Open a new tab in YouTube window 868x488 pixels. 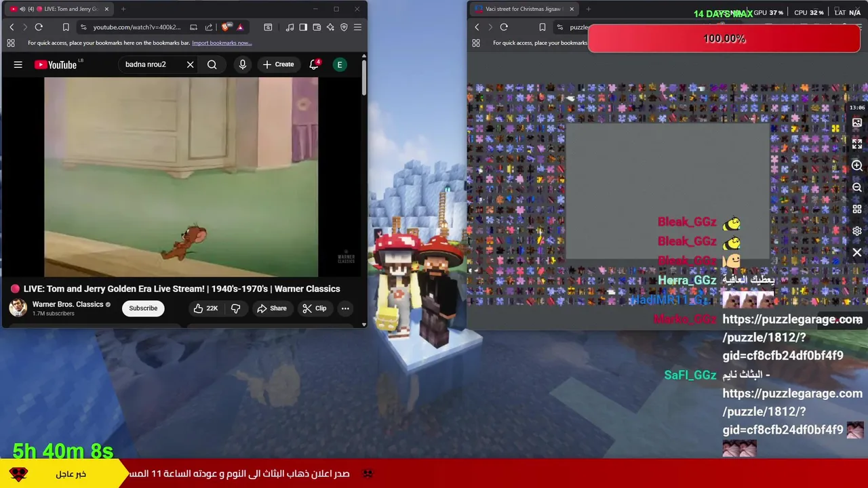pos(123,9)
